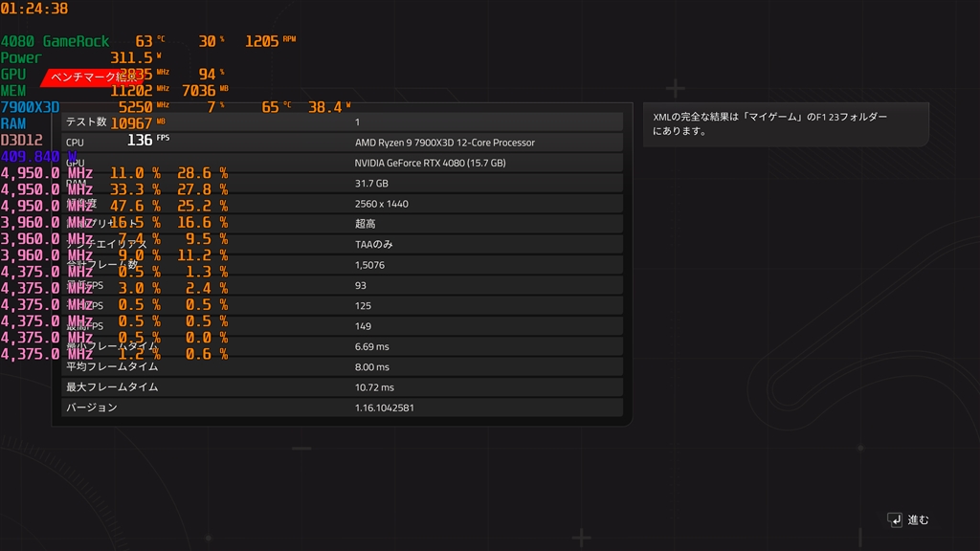Select the 6.69 ms frame time value
Image resolution: width=980 pixels, height=551 pixels.
coord(372,346)
